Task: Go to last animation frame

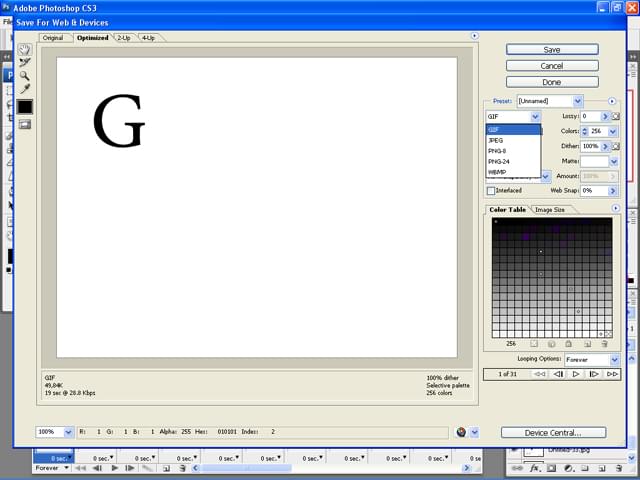Action: (612, 374)
